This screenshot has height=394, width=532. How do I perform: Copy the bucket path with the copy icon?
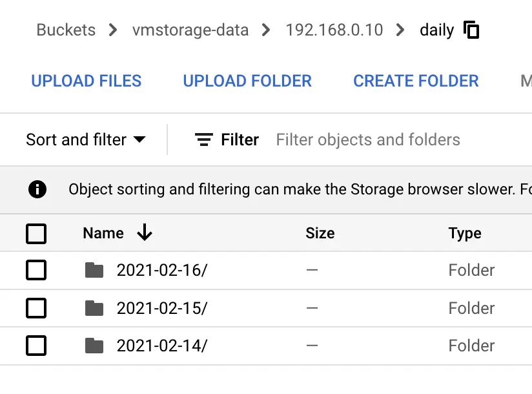pyautogui.click(x=472, y=30)
